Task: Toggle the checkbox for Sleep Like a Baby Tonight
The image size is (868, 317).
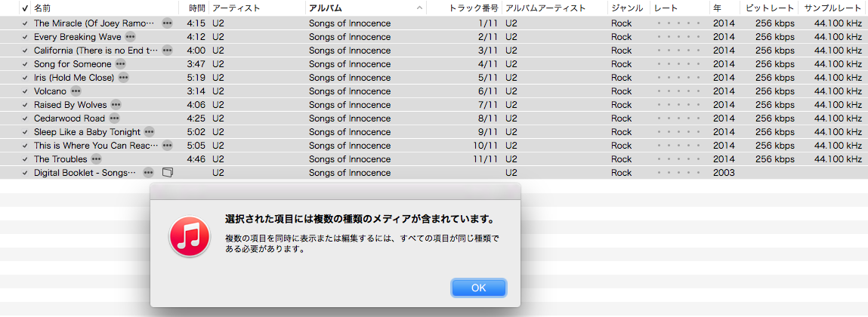Action: [25, 132]
